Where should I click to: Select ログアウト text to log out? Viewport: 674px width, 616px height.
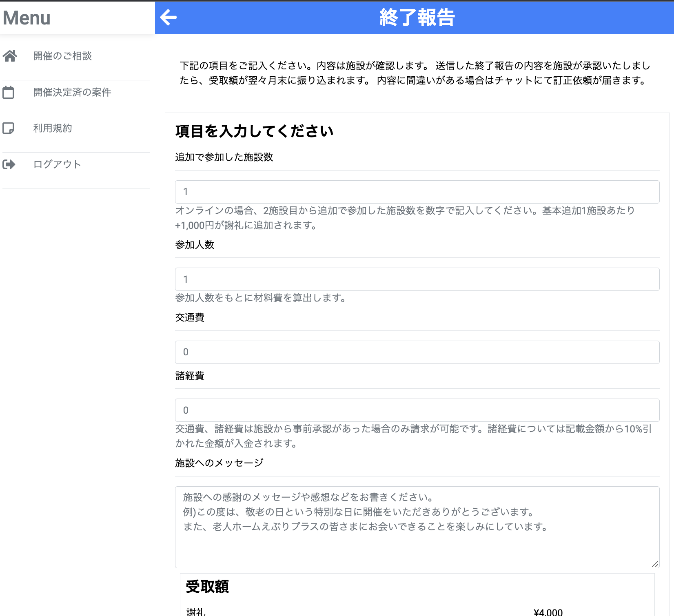(x=57, y=164)
